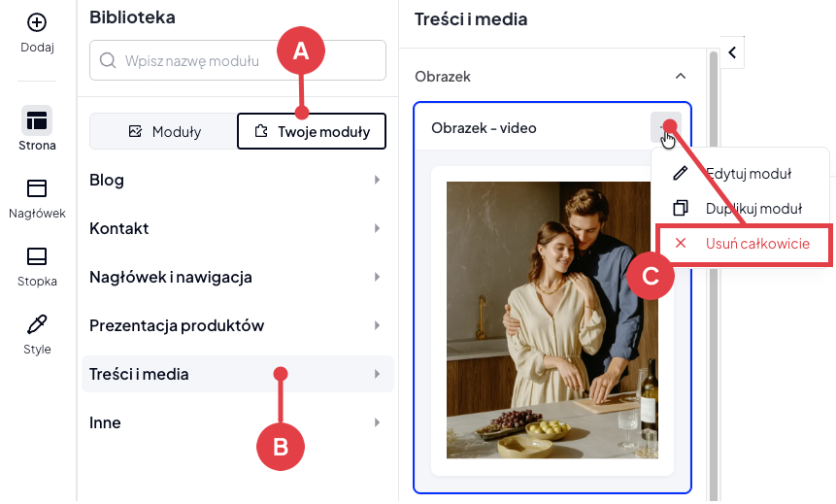Image resolution: width=836 pixels, height=504 pixels.
Task: Choose Edytuj moduł from the menu
Action: 740,173
